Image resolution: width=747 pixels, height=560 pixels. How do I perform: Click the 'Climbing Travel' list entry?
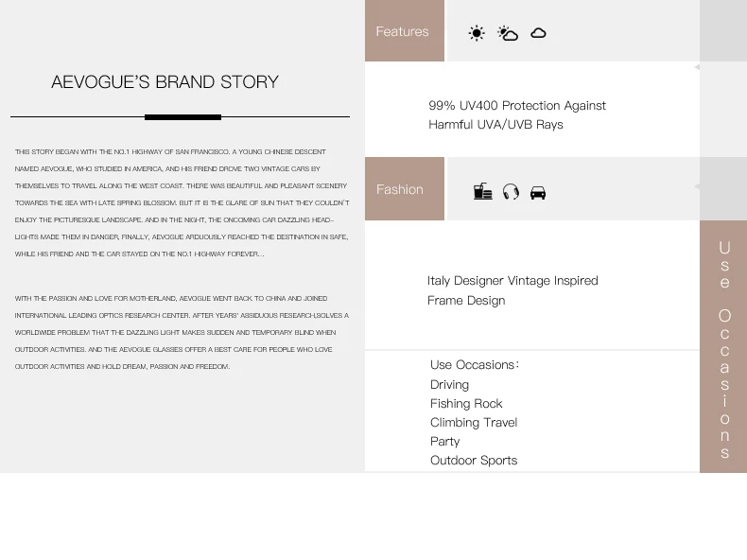tap(474, 423)
